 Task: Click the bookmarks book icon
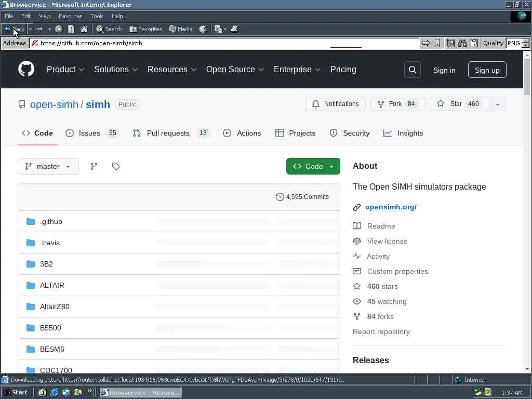click(x=450, y=43)
